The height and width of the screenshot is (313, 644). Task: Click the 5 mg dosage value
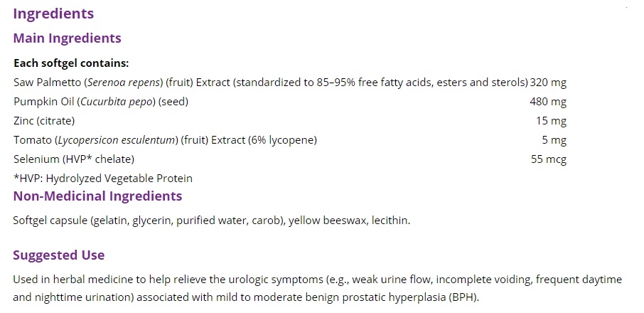click(554, 140)
